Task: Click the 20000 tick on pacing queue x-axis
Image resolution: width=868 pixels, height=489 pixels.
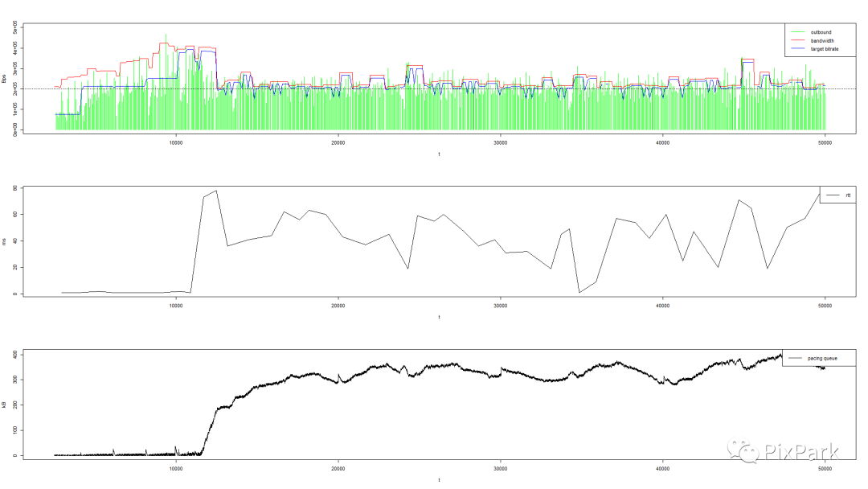Action: 338,468
